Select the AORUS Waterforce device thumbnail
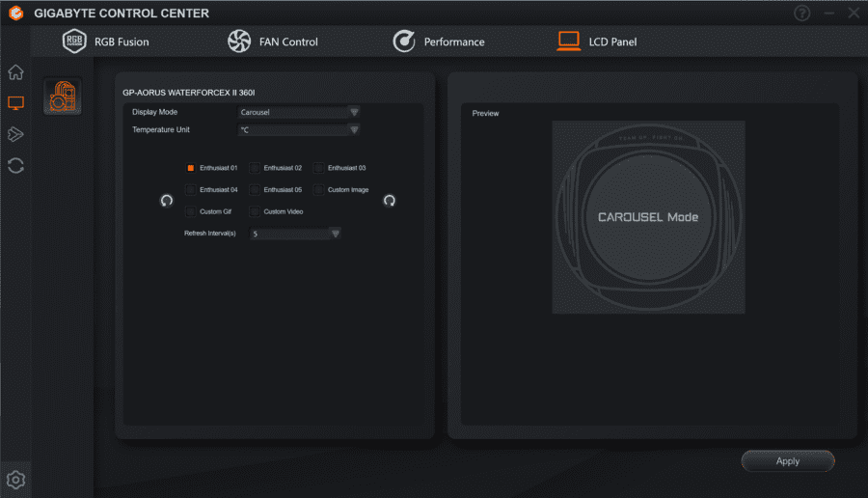Screen dimensions: 868x498 [x=63, y=97]
